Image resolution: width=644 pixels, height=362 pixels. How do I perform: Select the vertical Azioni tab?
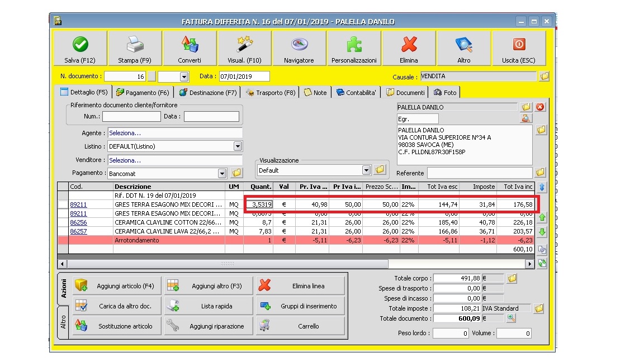[x=64, y=288]
